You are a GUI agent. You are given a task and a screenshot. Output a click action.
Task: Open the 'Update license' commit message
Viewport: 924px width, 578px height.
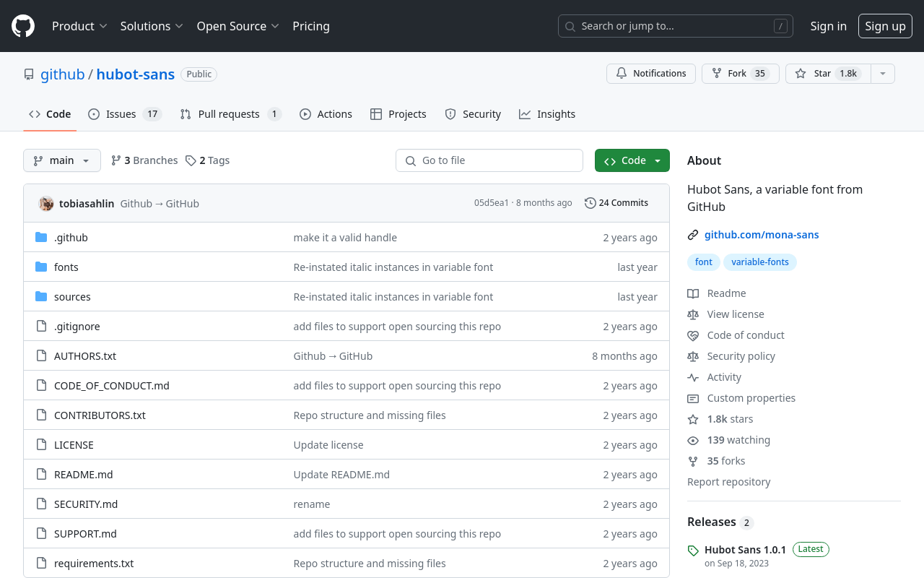coord(328,445)
